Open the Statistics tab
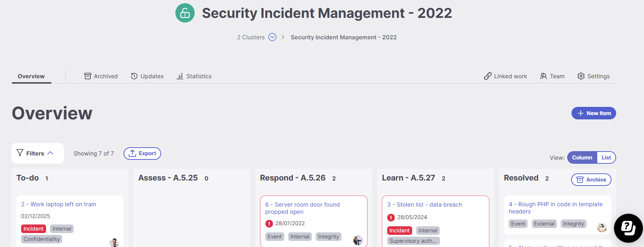This screenshot has width=644, height=247. [194, 76]
